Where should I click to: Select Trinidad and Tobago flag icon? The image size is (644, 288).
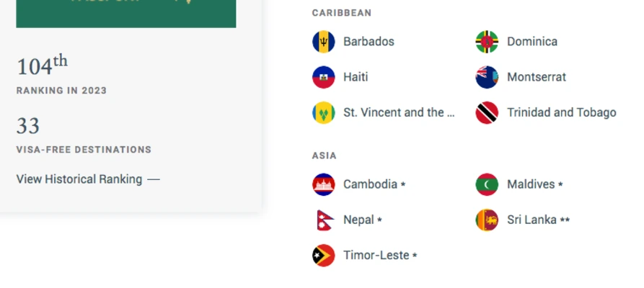pyautogui.click(x=487, y=112)
